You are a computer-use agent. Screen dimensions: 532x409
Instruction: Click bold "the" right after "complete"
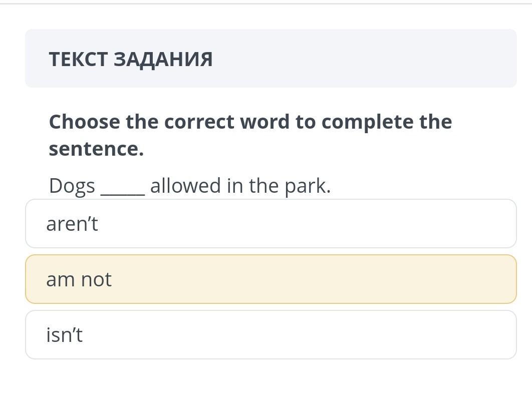click(x=435, y=122)
